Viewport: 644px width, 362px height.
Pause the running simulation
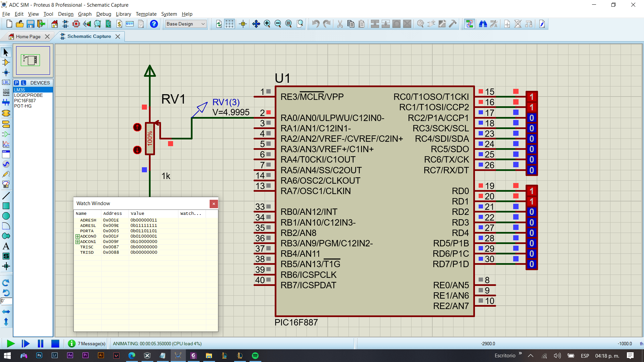[41, 344]
